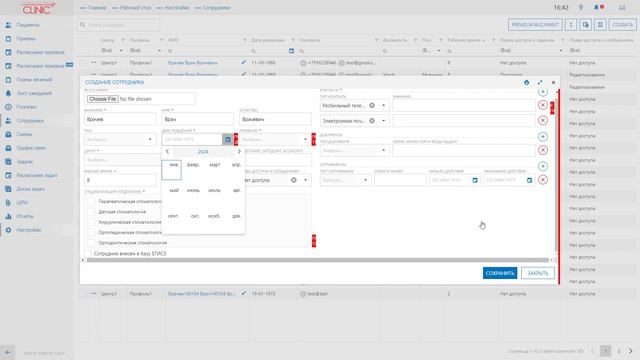The width and height of the screenshot is (640, 360).
Task: Select January (янв.) in month picker
Action: [x=172, y=170]
